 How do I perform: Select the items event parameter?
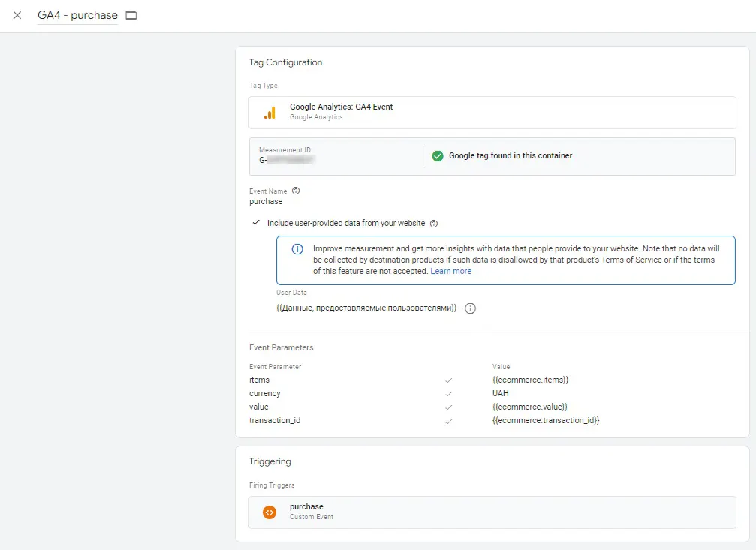260,380
